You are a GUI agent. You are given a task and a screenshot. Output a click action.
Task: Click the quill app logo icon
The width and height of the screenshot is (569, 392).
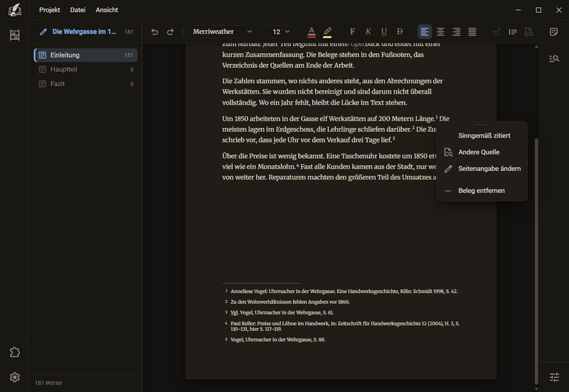click(14, 10)
